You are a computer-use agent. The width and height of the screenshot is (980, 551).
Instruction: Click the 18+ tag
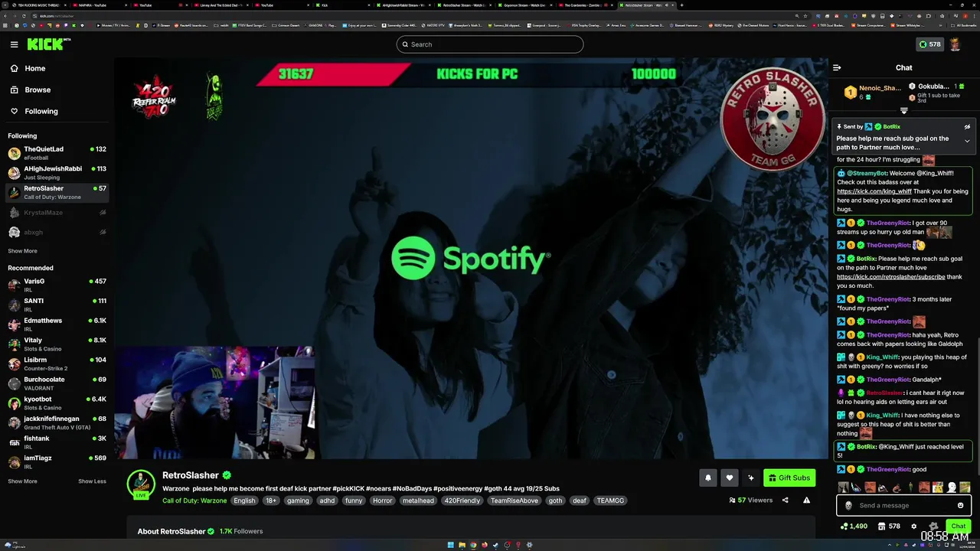point(271,500)
